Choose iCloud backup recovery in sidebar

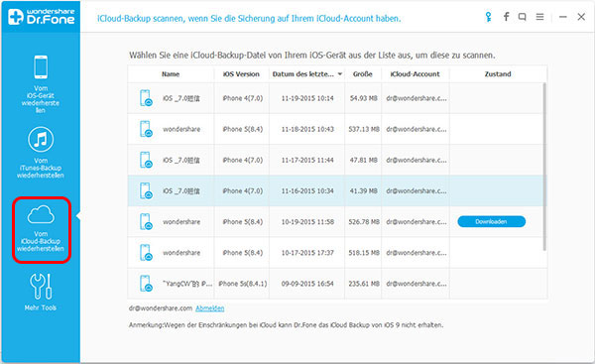click(x=41, y=229)
